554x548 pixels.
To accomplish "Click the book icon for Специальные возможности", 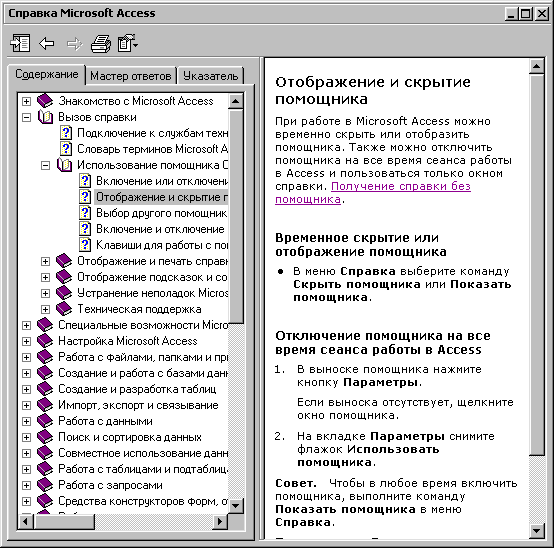I will (45, 325).
